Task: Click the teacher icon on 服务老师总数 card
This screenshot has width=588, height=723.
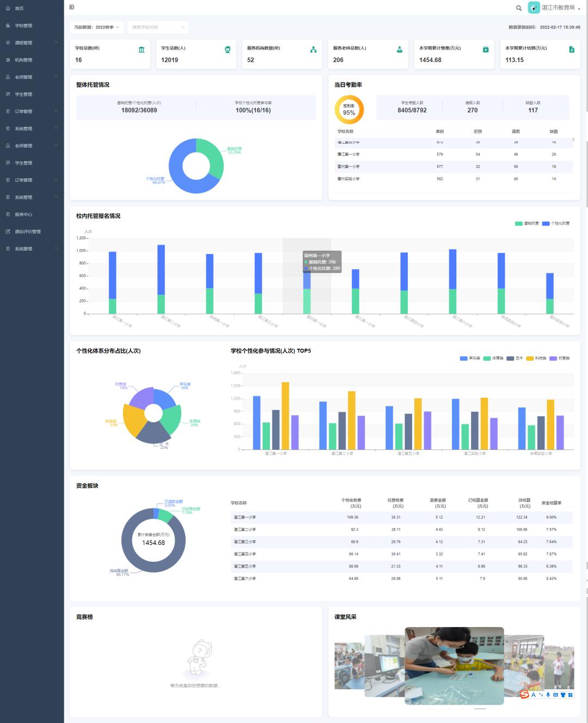Action: [399, 50]
